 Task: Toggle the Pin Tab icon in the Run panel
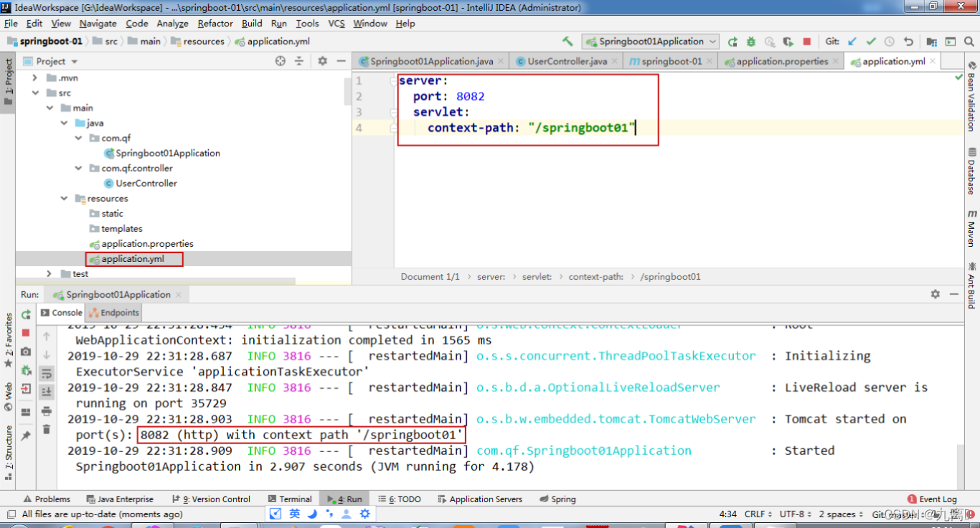[26, 435]
